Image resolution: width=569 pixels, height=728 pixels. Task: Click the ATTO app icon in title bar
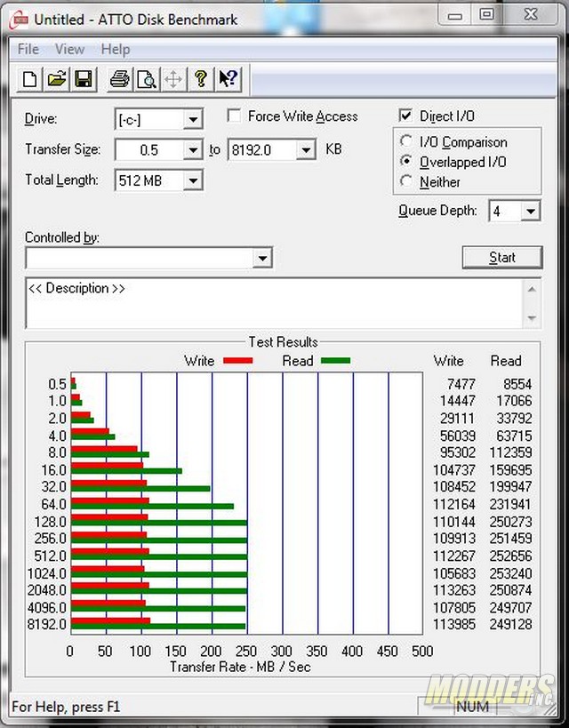pos(20,20)
